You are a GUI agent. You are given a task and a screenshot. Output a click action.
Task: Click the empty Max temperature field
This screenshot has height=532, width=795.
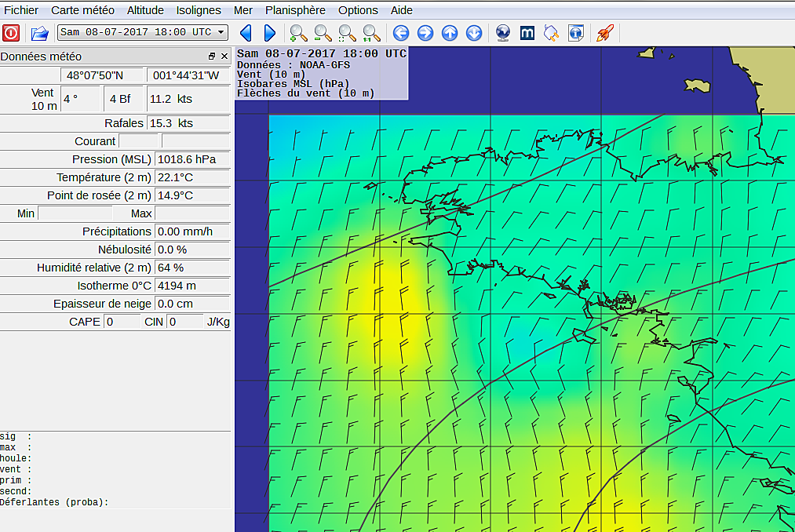(x=192, y=213)
